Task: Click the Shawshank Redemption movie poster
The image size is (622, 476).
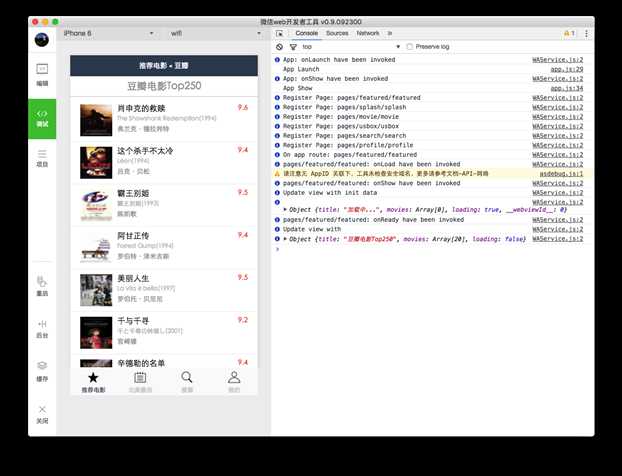Action: tap(96, 120)
